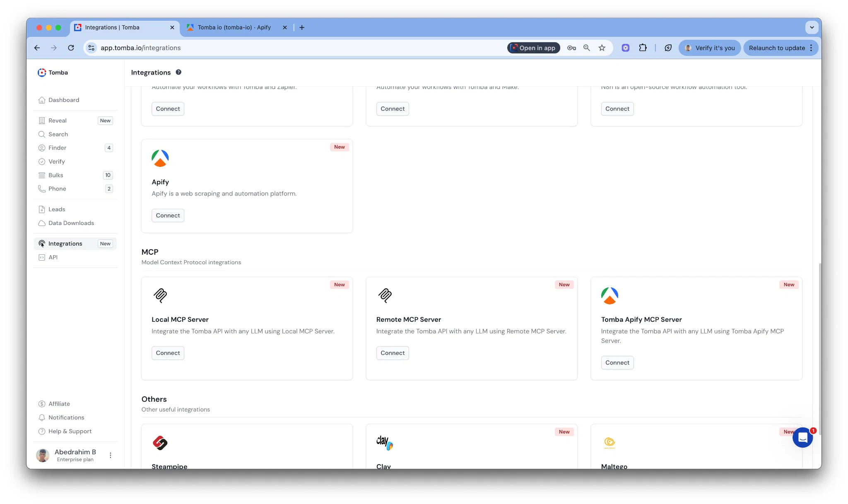
Task: Click the Apify logo on Apify card
Action: click(x=160, y=158)
